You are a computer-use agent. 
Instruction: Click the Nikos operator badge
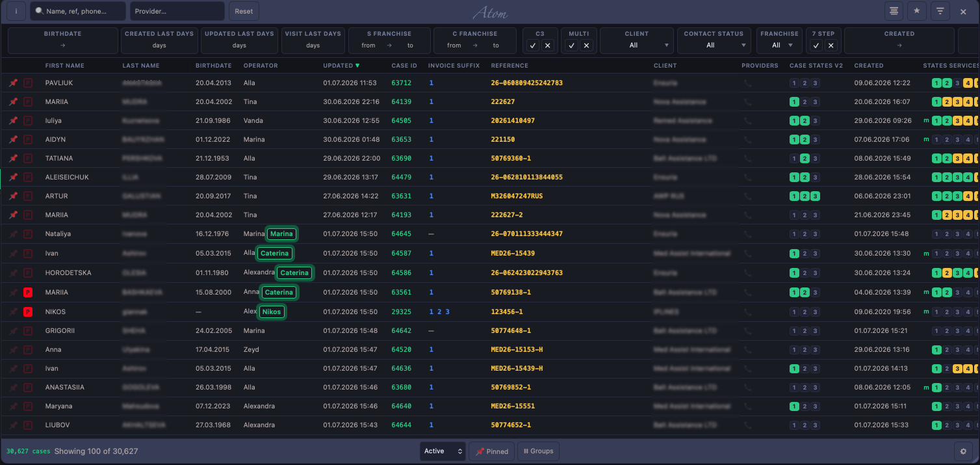271,312
